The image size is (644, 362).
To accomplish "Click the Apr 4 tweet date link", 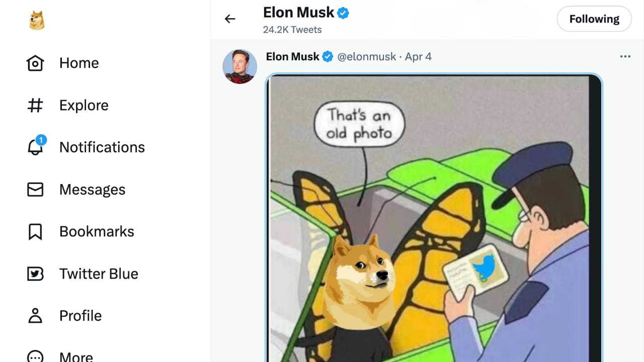I will (x=418, y=56).
